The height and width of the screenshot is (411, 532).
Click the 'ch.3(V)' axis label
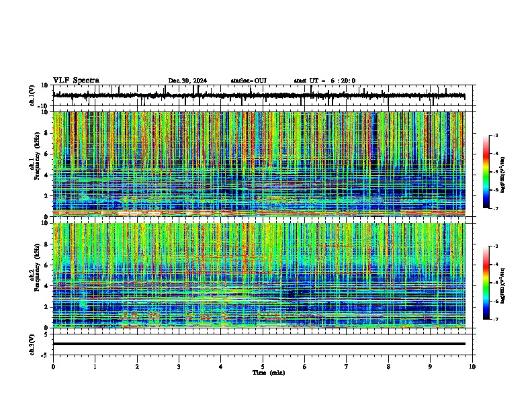[x=32, y=345]
